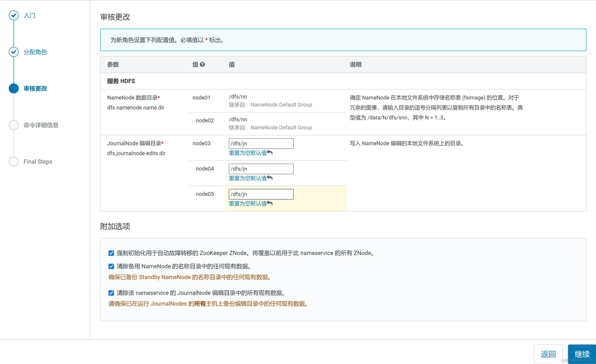Click the node04 JournalNode edits directory field
596x364 pixels.
pos(261,169)
